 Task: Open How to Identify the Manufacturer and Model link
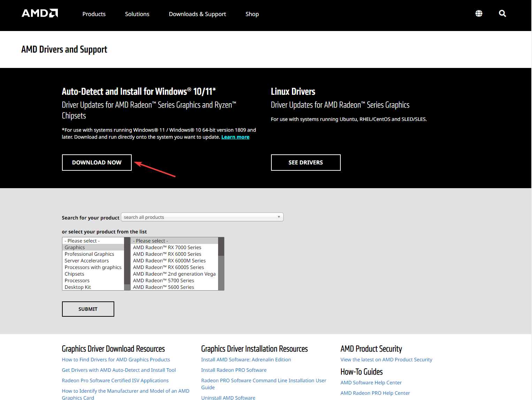coord(126,394)
